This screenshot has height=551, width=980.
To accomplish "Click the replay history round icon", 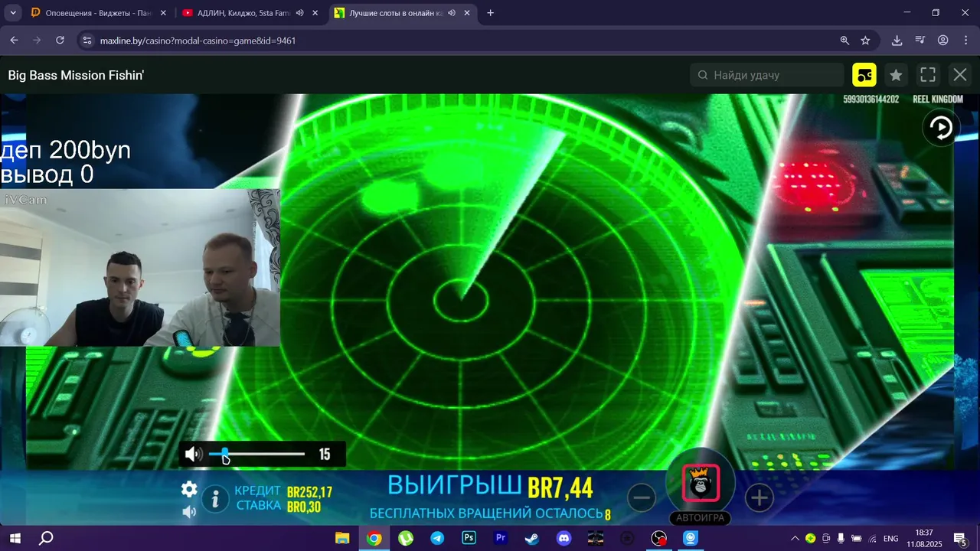I will 941,128.
